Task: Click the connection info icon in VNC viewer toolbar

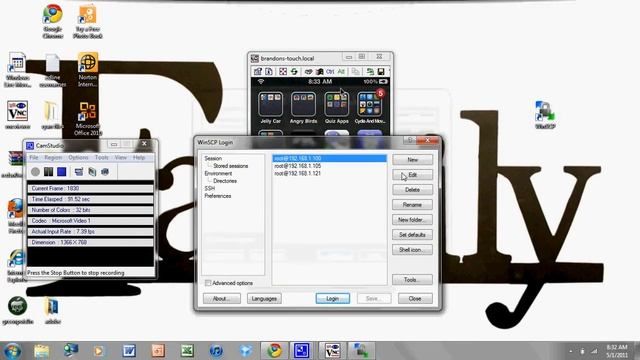Action: (269, 72)
